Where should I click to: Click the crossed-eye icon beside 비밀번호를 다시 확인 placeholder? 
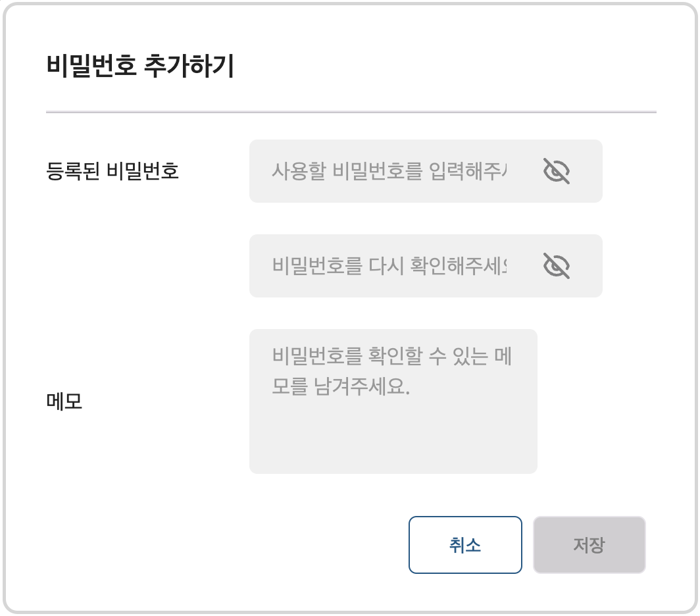click(557, 266)
